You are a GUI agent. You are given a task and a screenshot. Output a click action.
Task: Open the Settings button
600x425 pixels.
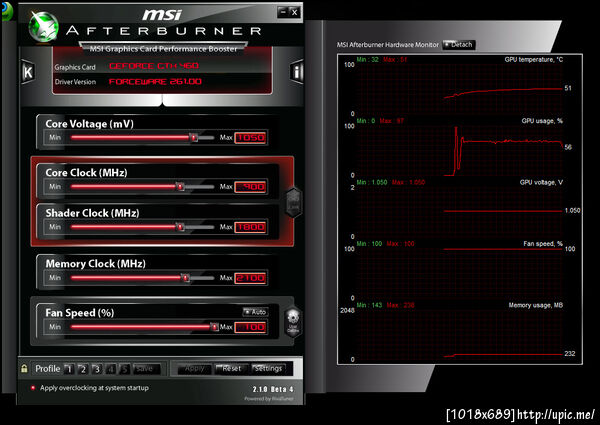(268, 369)
